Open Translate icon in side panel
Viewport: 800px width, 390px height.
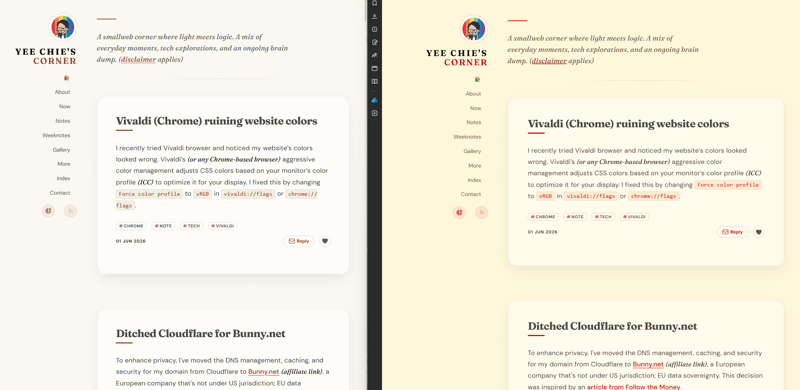tap(374, 55)
